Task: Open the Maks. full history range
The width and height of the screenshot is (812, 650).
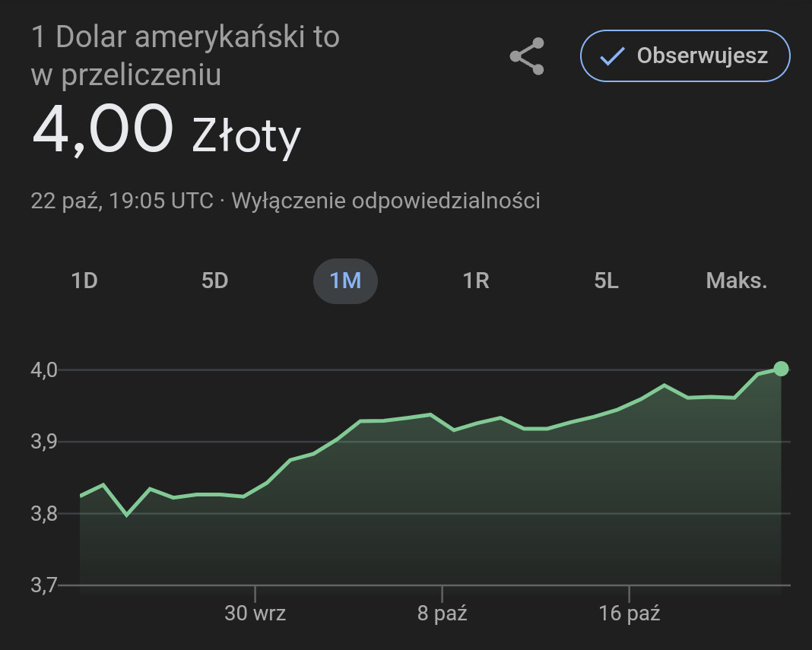Action: [736, 281]
